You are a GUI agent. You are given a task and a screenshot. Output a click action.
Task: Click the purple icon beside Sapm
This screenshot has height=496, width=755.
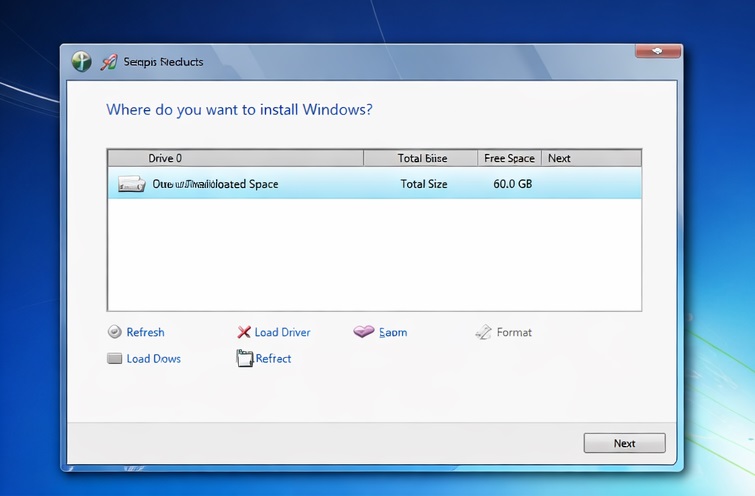(364, 332)
